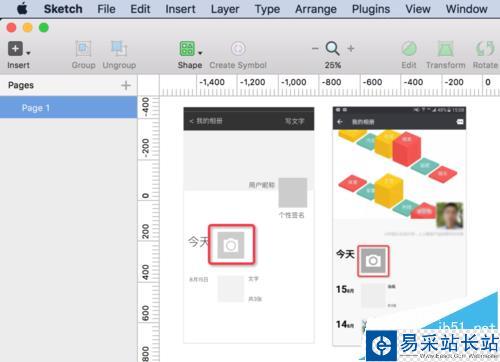Expand the Insert tool dropdown arrow
500x362 pixels.
pos(28,53)
